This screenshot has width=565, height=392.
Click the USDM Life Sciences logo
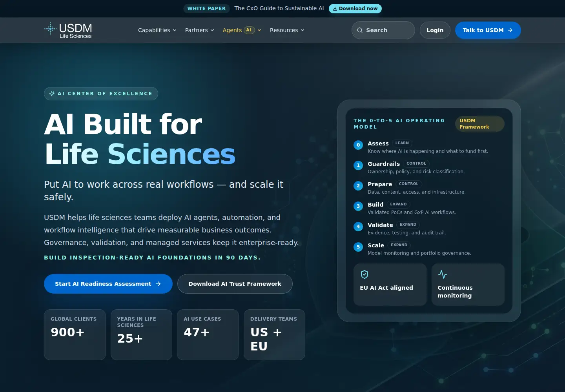click(x=68, y=30)
